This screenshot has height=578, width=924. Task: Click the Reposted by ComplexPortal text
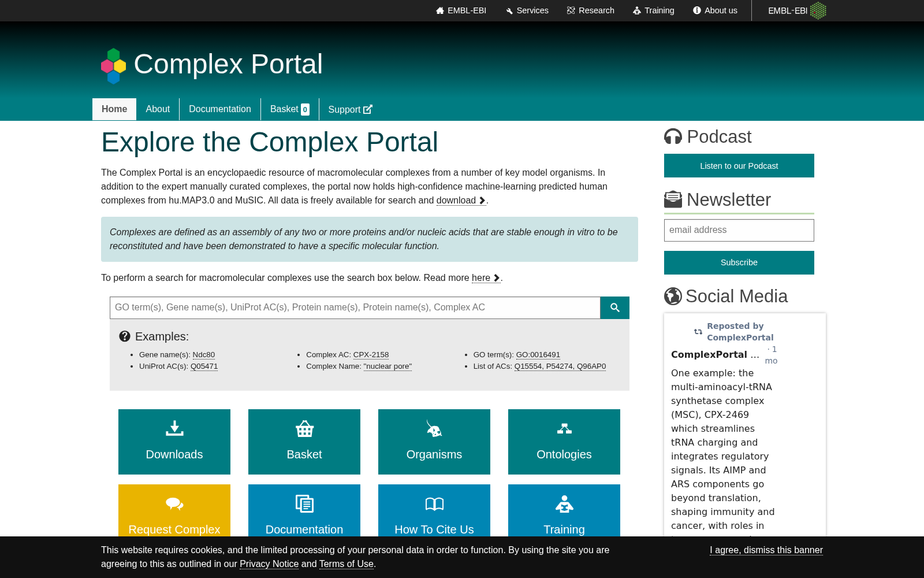pos(740,332)
